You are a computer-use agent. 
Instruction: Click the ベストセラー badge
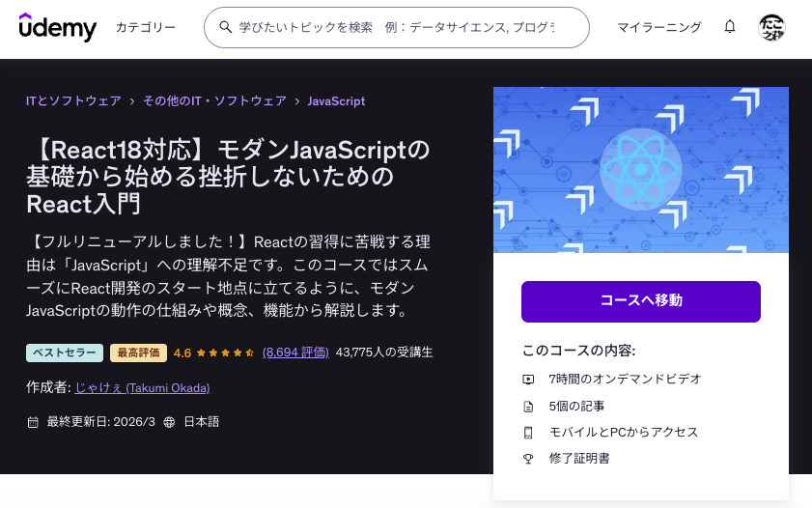(65, 353)
